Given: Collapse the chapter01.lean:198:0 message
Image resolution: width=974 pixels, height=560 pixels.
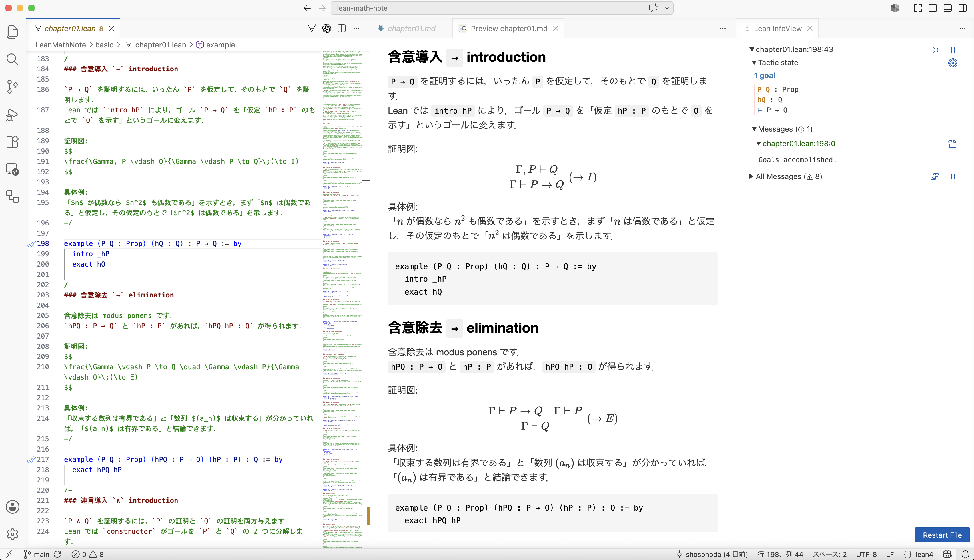Looking at the screenshot, I should (x=759, y=144).
